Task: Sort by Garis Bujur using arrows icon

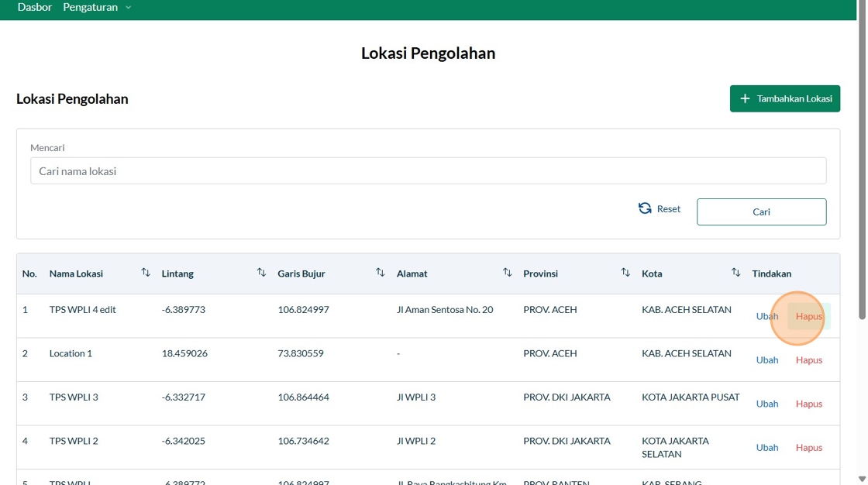Action: (380, 273)
